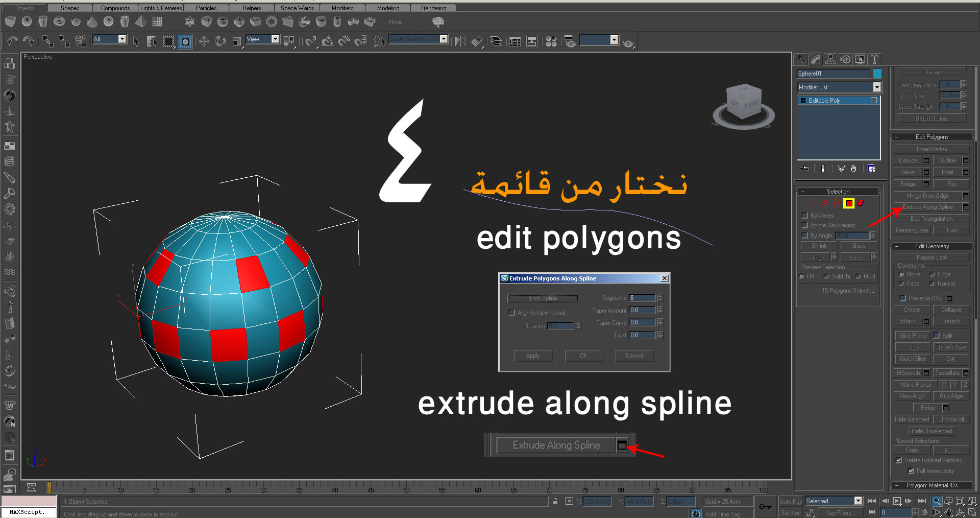Uncheck Delete Isolated Vertices
The image size is (980, 518).
(x=899, y=460)
